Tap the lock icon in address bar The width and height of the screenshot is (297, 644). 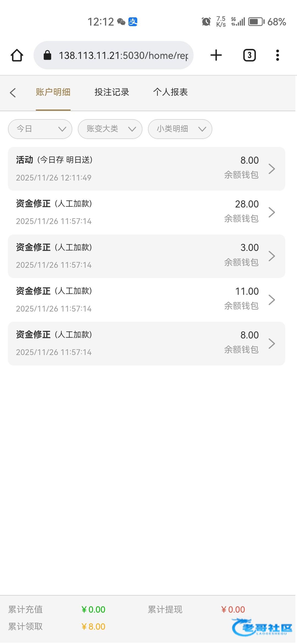point(48,55)
